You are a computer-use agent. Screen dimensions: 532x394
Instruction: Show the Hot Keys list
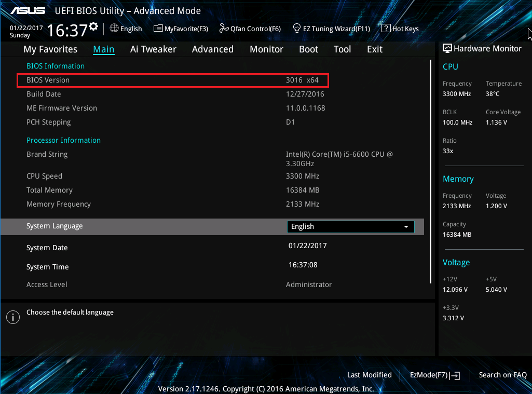point(400,29)
